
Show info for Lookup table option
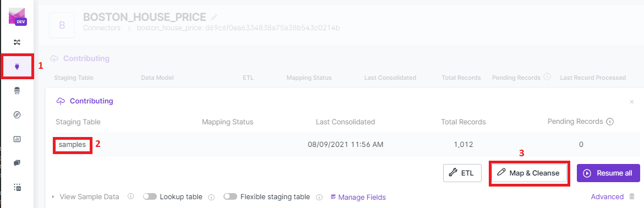click(211, 197)
